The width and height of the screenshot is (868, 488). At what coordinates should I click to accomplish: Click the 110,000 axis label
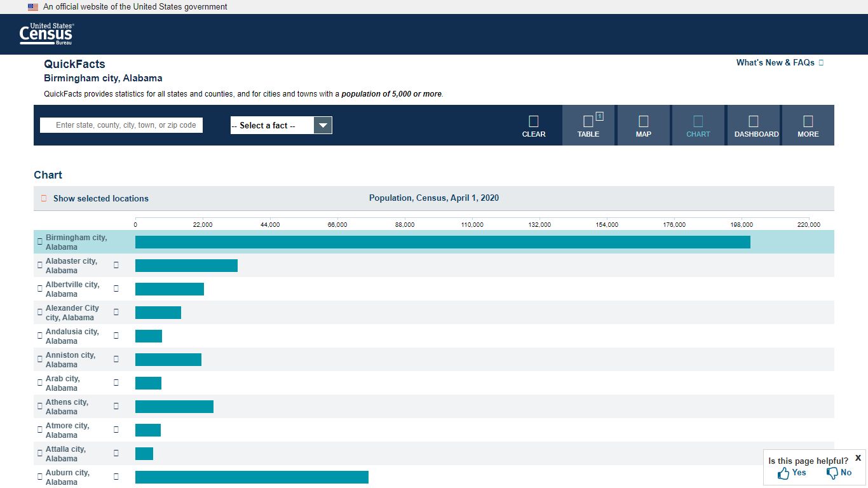[472, 224]
